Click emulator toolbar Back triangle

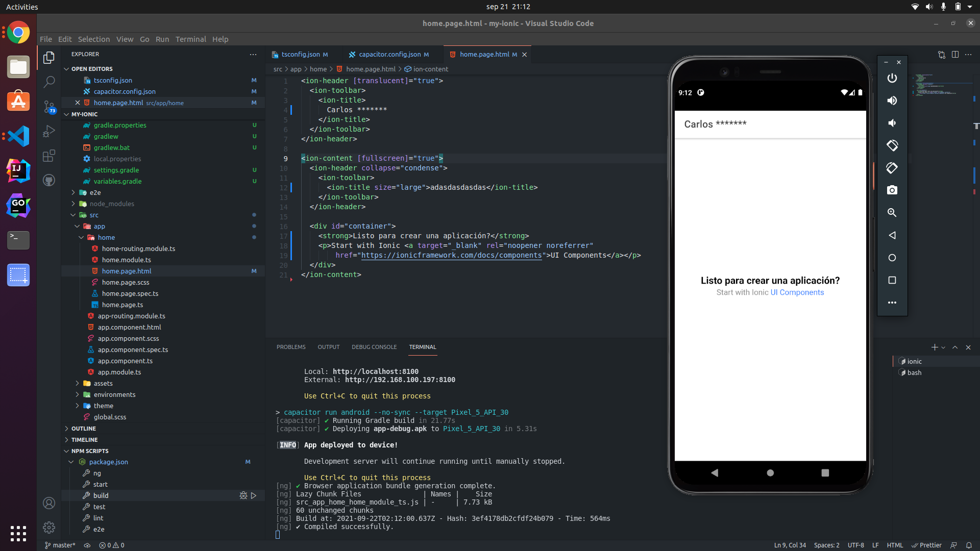[x=892, y=235]
